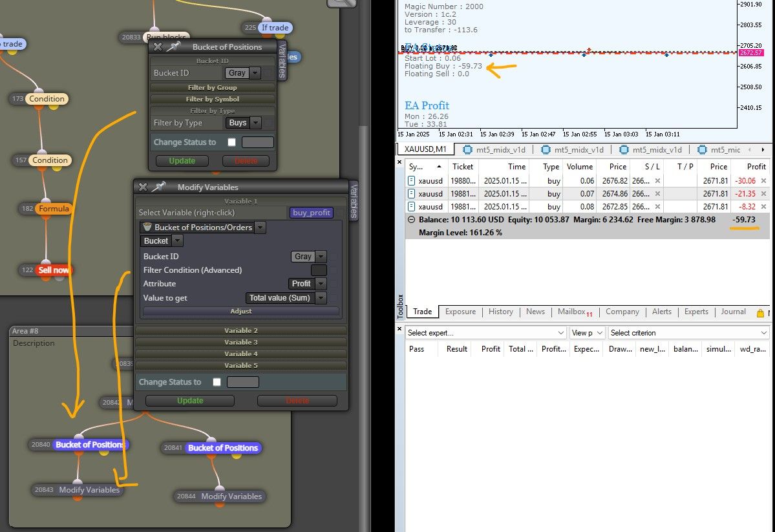Click Update in the Modify Variables panel

click(190, 401)
